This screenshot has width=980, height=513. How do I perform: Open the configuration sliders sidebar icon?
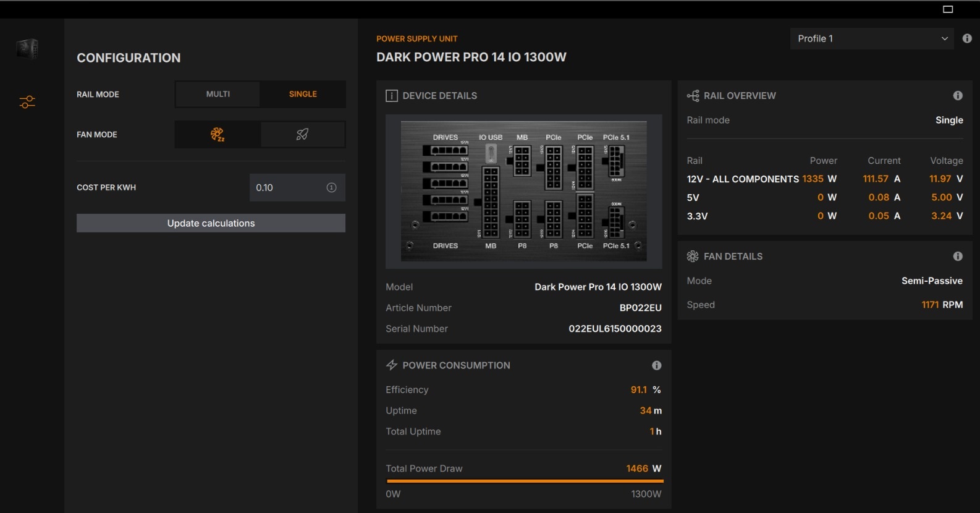pyautogui.click(x=27, y=102)
